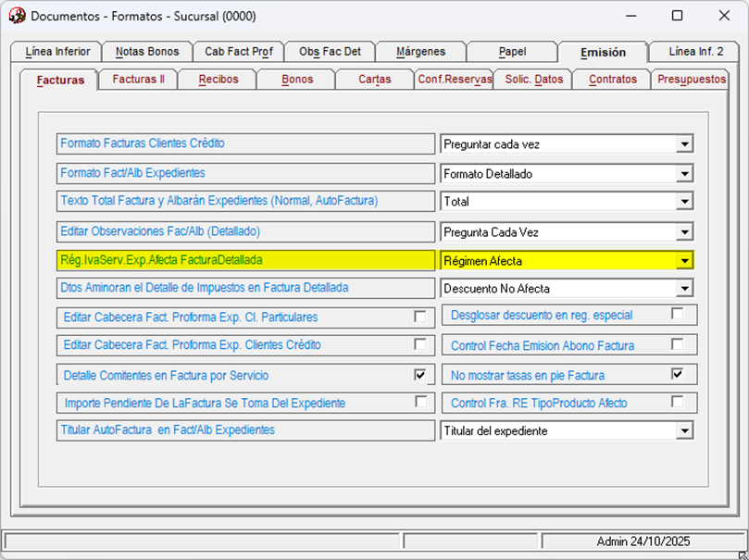Open Formato Facturas Clientes Crédito dropdown

coord(684,144)
